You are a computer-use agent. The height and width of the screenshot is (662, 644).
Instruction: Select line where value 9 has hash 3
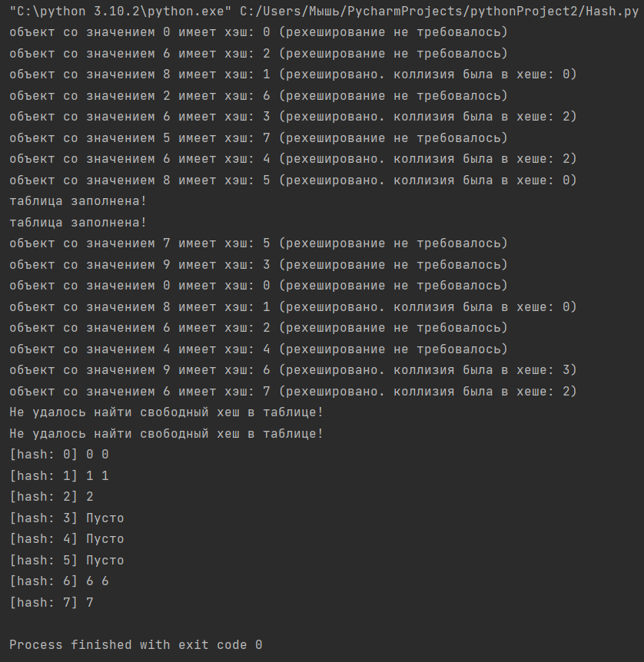coord(258,265)
